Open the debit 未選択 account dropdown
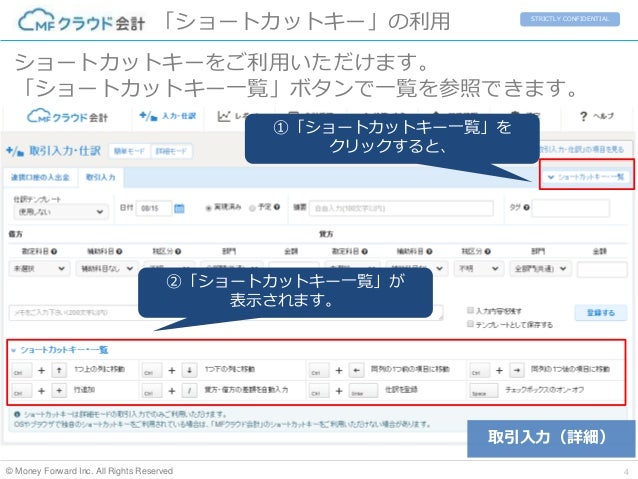 click(x=39, y=269)
